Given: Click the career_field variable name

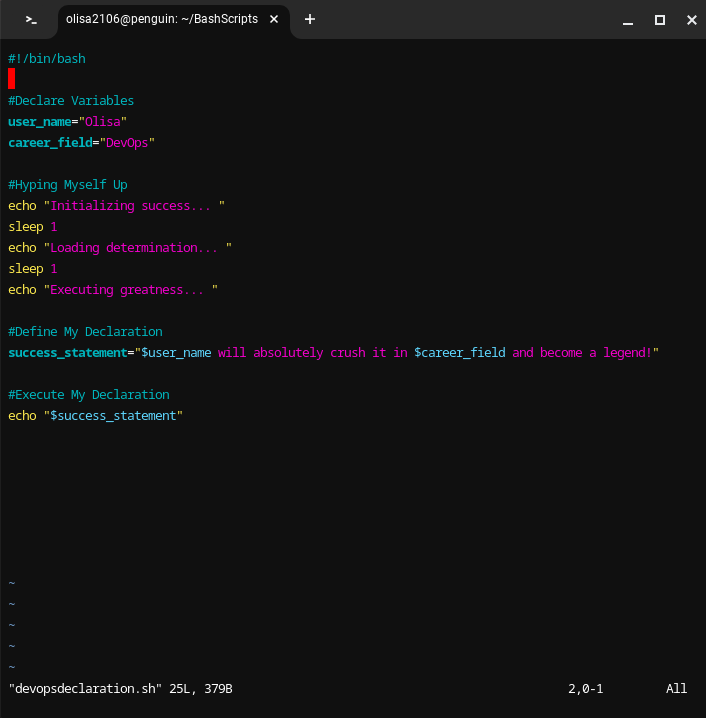Looking at the screenshot, I should coord(50,143).
